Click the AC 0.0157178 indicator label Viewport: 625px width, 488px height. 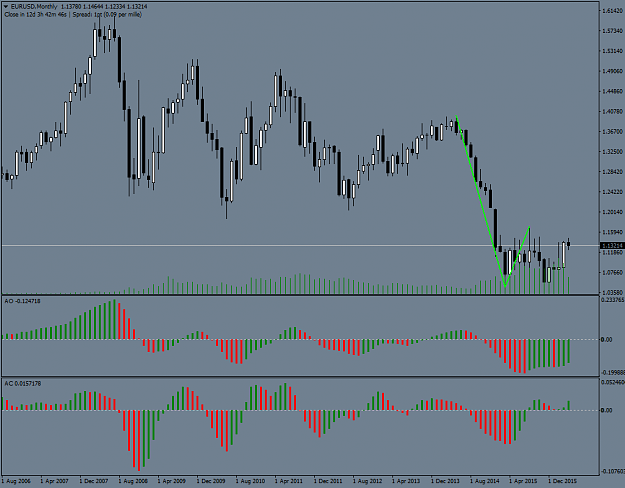coord(22,384)
